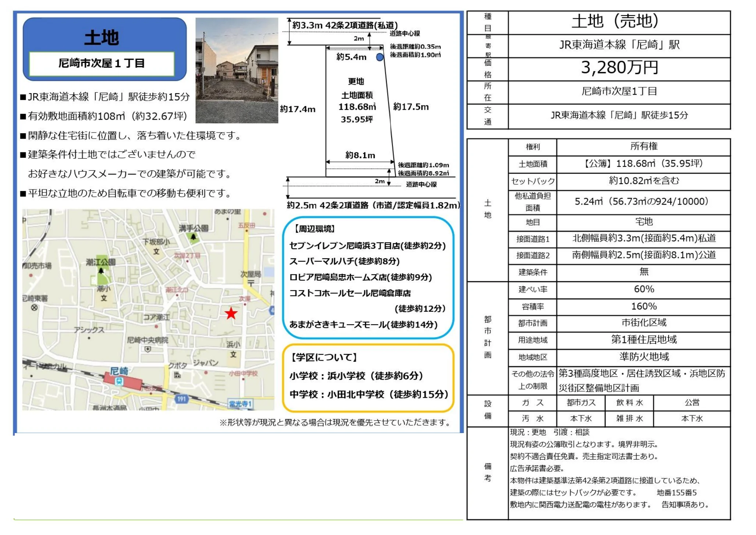Click the 雑排水 label cell
Screen dimensions: 756x535
[x=630, y=419]
